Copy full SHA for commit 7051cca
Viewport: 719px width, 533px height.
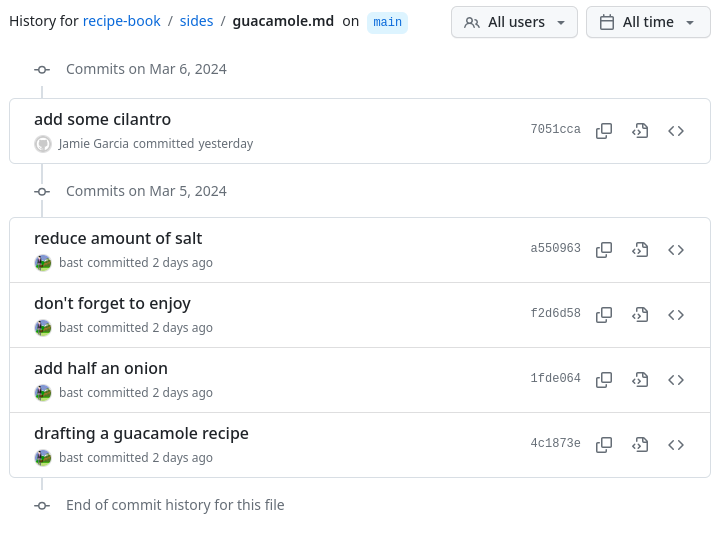tap(604, 131)
